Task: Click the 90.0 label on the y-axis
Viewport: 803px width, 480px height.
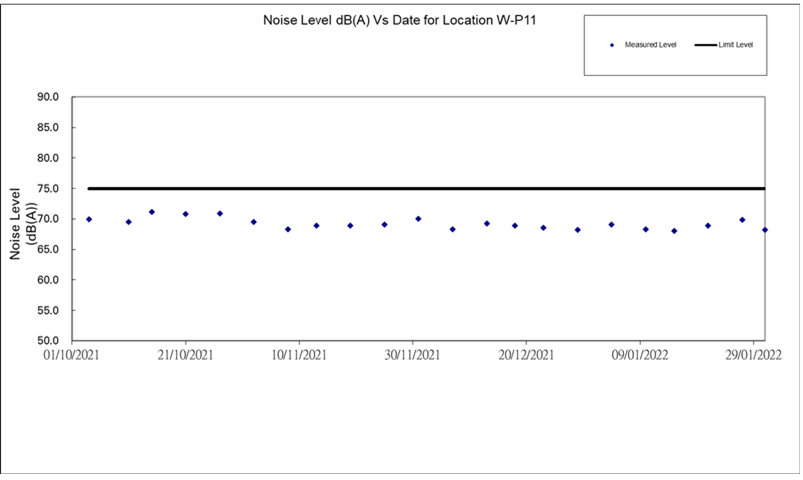Action: coord(47,97)
